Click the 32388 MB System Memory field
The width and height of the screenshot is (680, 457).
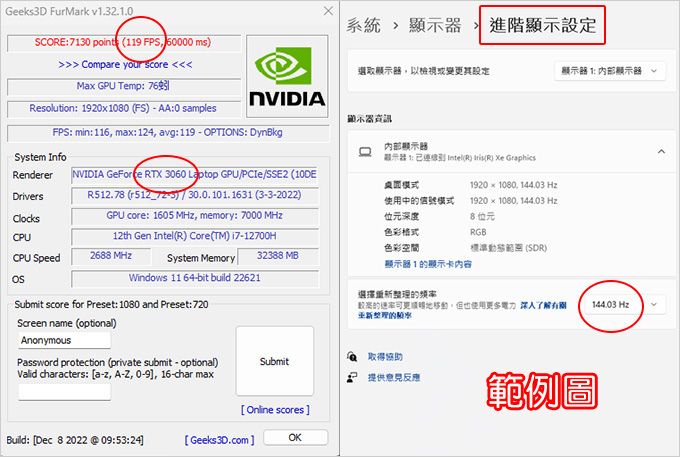(278, 256)
